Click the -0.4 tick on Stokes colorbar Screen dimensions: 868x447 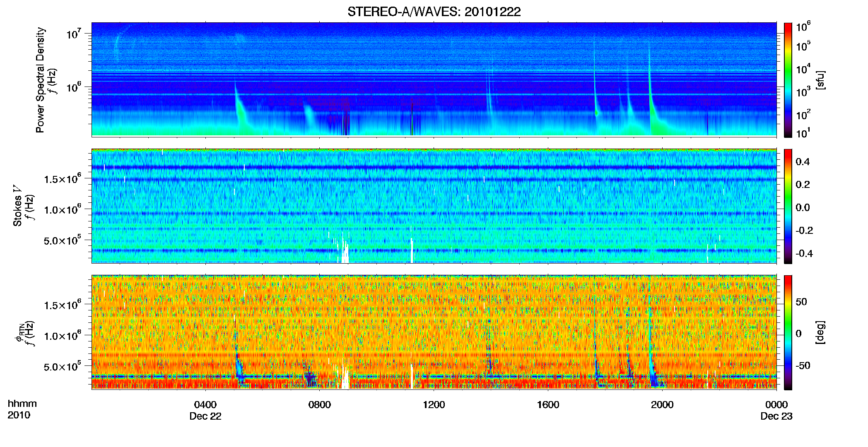pyautogui.click(x=804, y=253)
